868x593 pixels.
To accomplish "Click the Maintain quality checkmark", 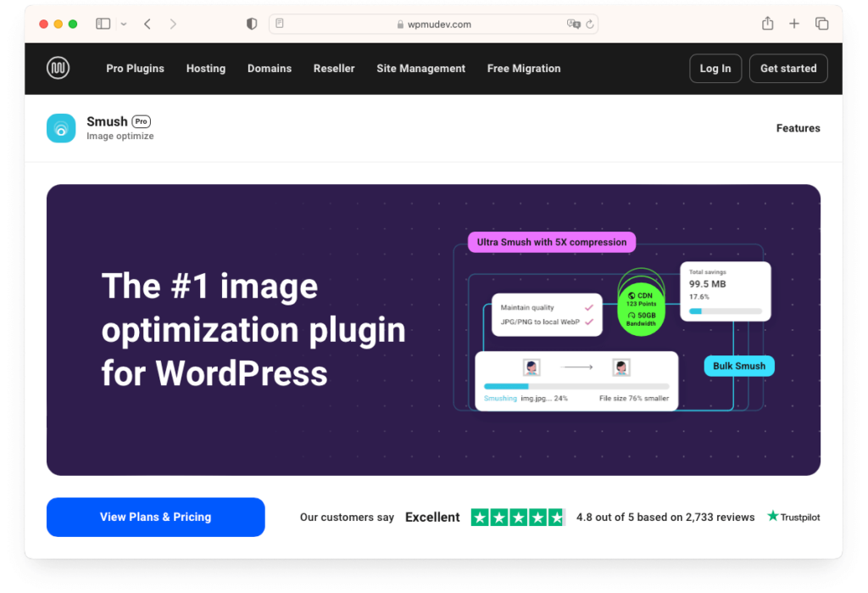I will click(x=589, y=308).
